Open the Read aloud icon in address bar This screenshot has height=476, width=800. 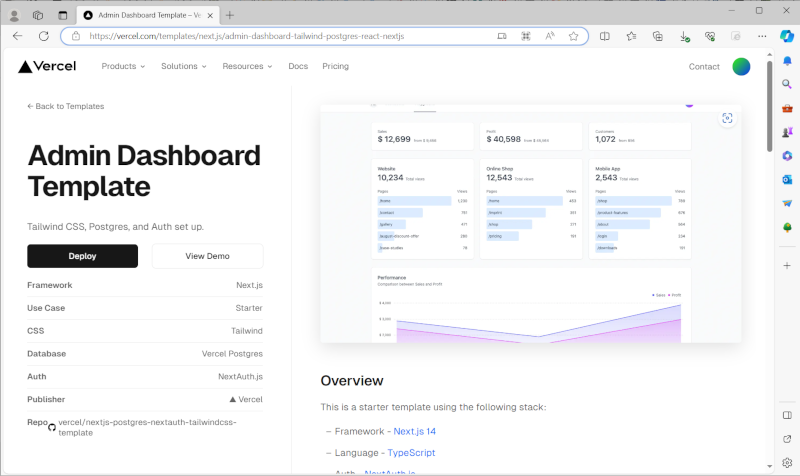pos(549,36)
